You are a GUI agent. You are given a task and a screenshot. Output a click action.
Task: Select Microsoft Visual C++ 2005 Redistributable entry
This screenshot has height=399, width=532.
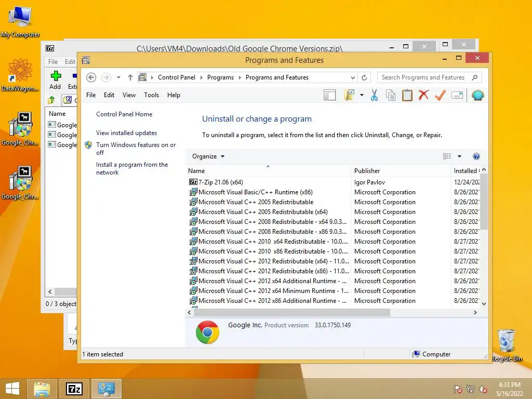251,202
